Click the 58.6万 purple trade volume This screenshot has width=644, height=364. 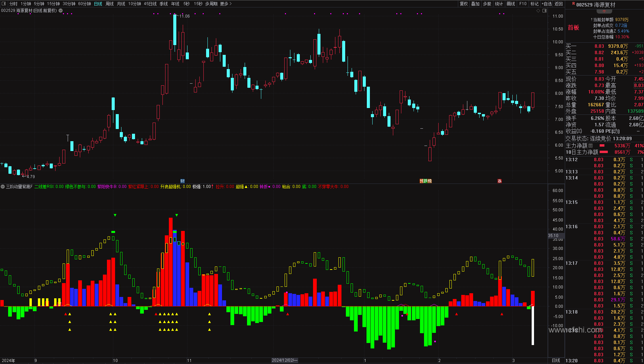(618, 239)
